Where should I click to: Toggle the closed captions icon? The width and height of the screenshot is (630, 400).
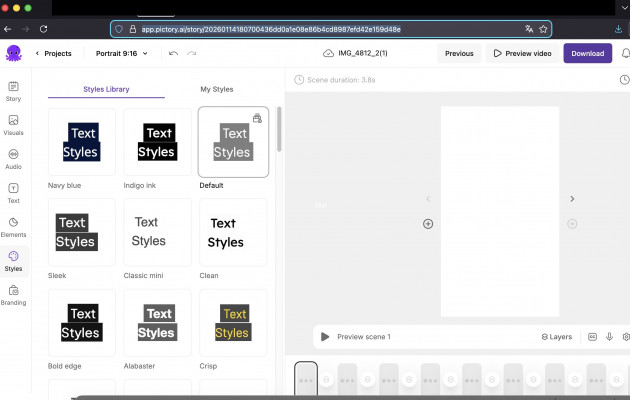coord(592,337)
